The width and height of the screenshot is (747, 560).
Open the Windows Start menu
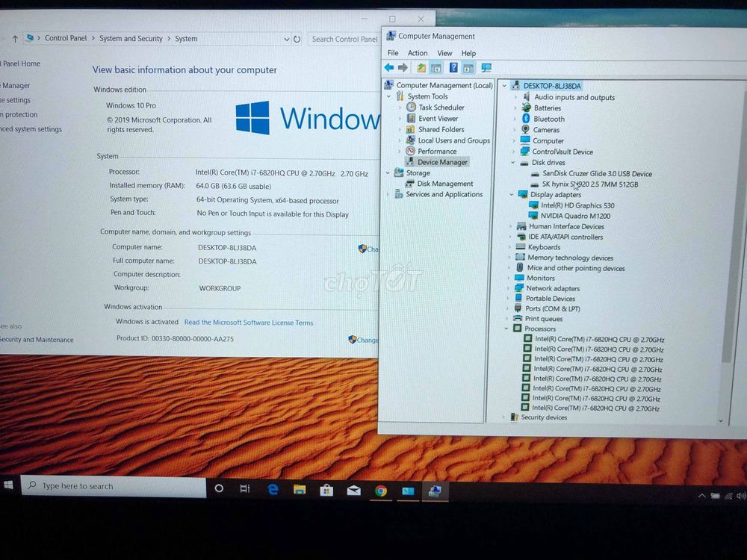[x=8, y=485]
